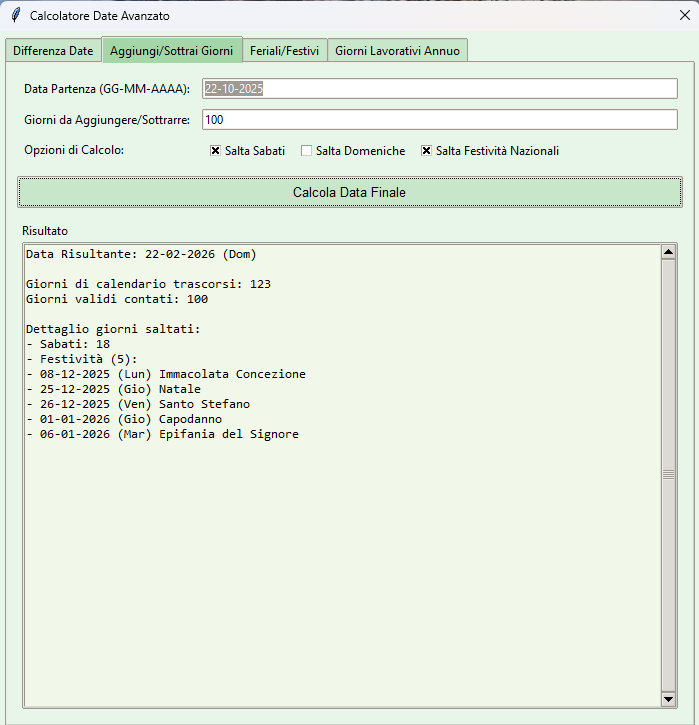Click the feather app icon in title bar
The image size is (699, 725).
pyautogui.click(x=15, y=16)
